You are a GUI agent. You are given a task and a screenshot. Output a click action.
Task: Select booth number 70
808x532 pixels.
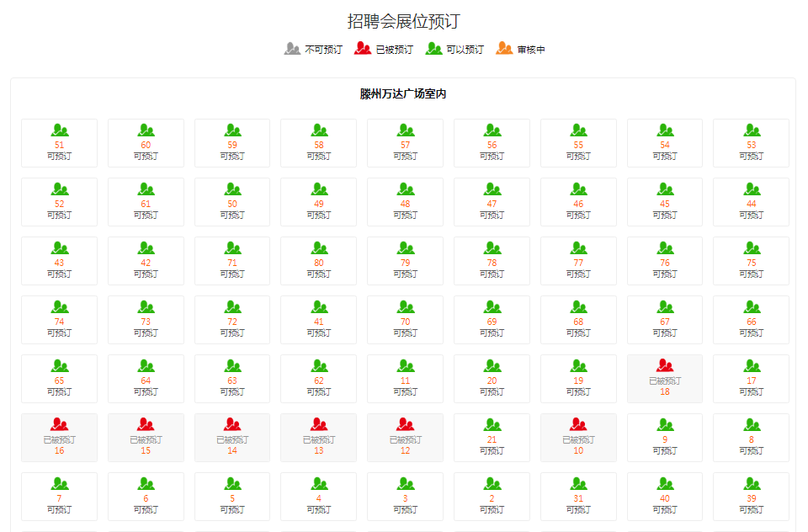405,320
